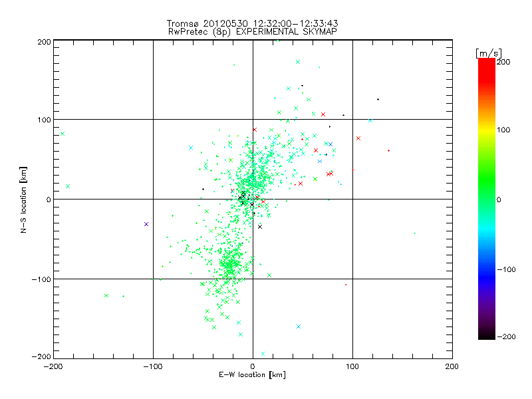This screenshot has width=532, height=399.
Task: Click the colorbar '200' tick label
Action: coord(503,62)
